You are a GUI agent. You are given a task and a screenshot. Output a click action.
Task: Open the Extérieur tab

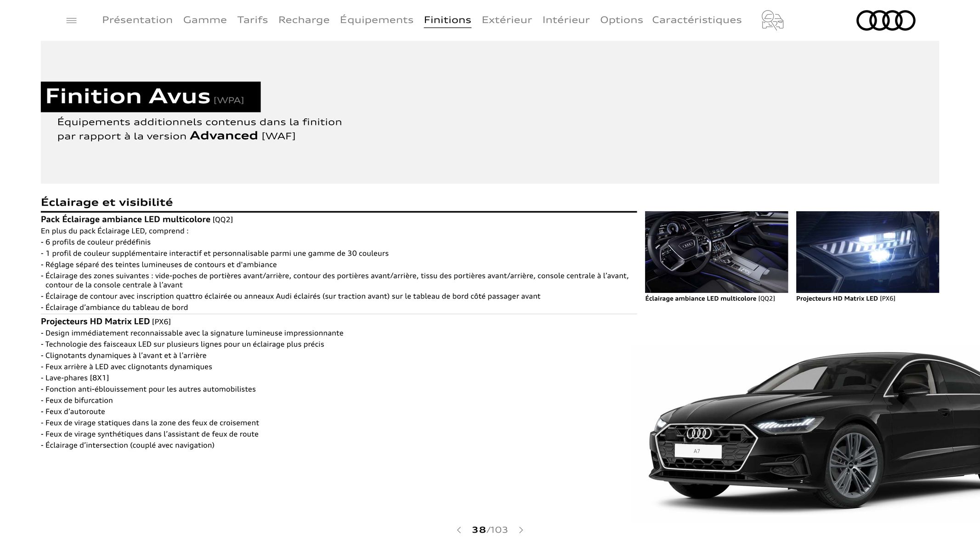(507, 20)
